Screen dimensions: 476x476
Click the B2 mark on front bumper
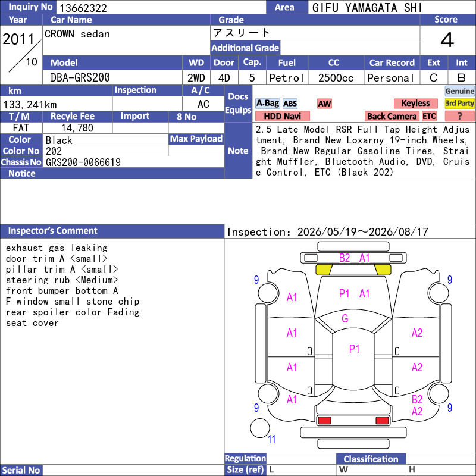pos(345,258)
